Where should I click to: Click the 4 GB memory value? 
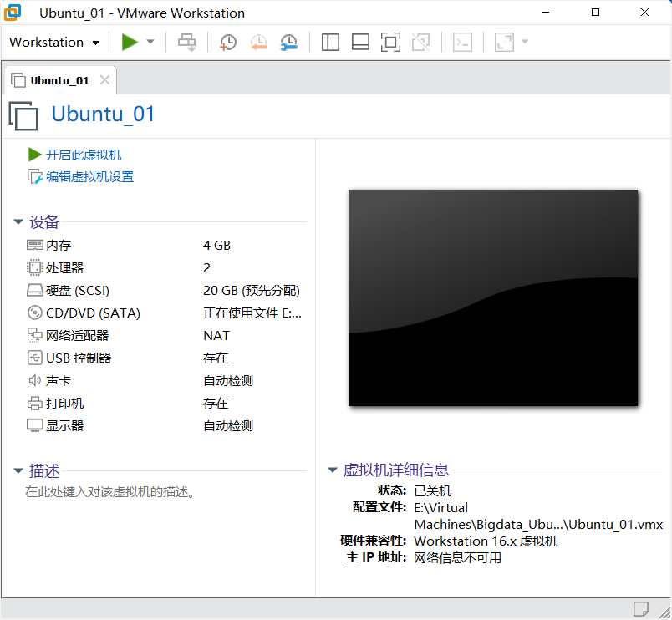[216, 245]
